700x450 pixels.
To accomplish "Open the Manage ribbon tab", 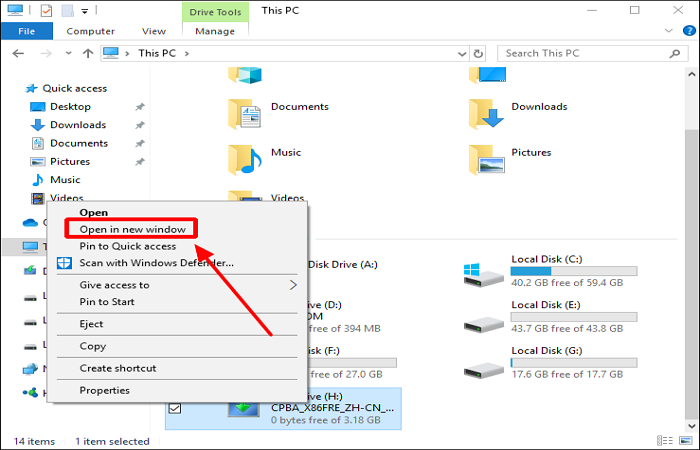I will [x=215, y=31].
